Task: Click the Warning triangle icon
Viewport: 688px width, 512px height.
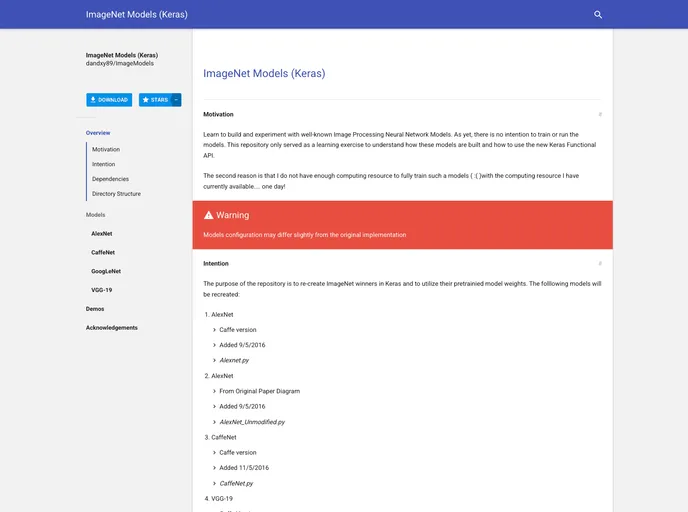Action: pos(208,215)
